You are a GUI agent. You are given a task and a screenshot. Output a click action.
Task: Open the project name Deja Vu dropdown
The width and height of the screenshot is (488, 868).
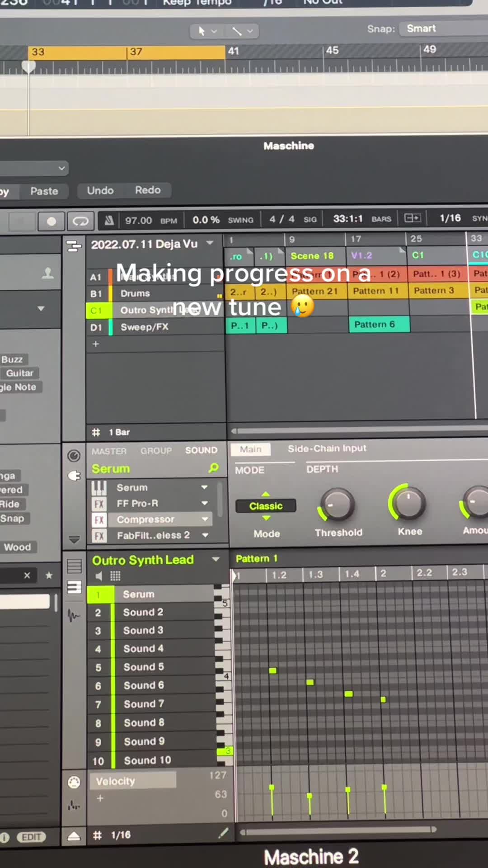tap(210, 243)
